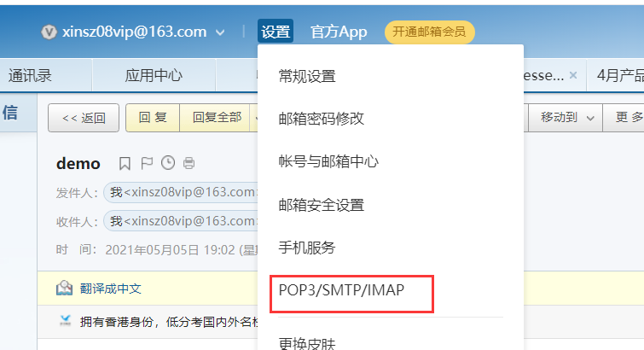
Task: Click the email subject text demo
Action: (x=78, y=164)
